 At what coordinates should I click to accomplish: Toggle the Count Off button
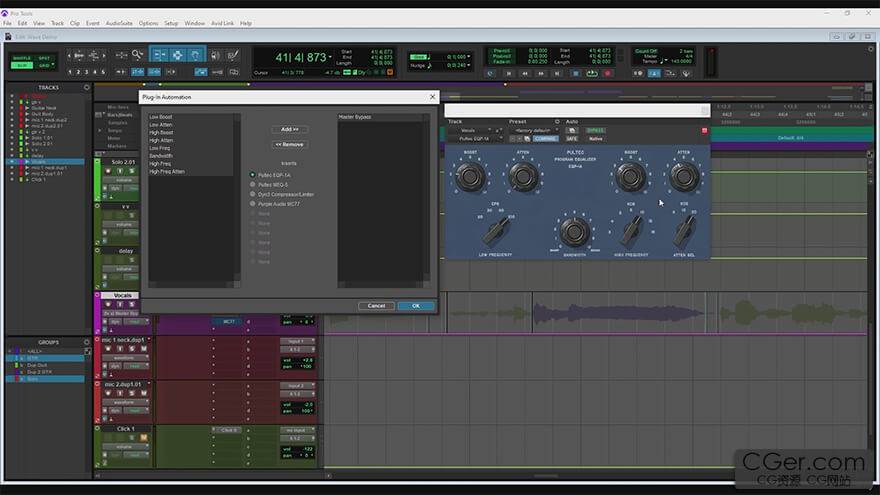coord(647,51)
